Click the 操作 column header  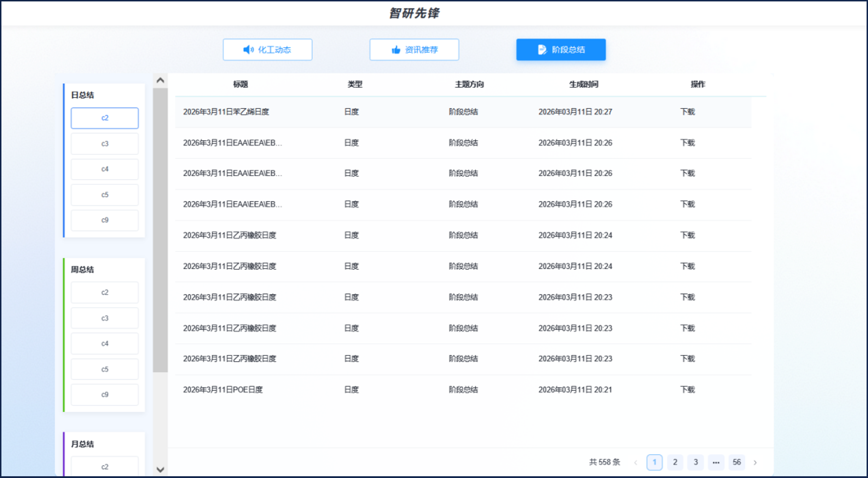pyautogui.click(x=698, y=84)
